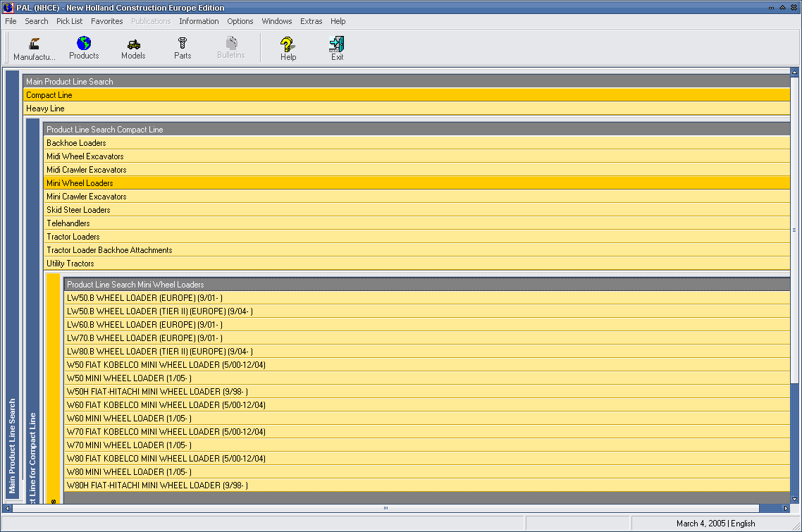Viewport: 802px width, 532px height.
Task: Click vertical Line for Compact Line tab
Action: 32,311
